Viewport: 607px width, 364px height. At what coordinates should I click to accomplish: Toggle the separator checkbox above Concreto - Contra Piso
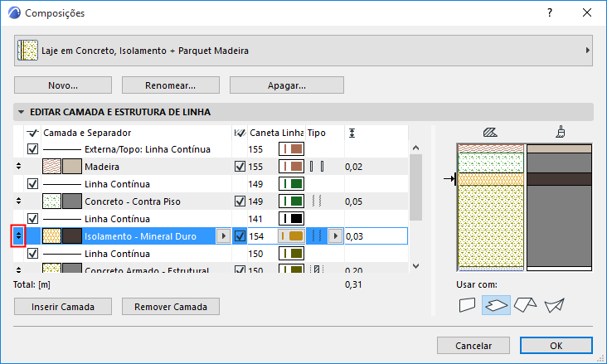click(x=32, y=183)
